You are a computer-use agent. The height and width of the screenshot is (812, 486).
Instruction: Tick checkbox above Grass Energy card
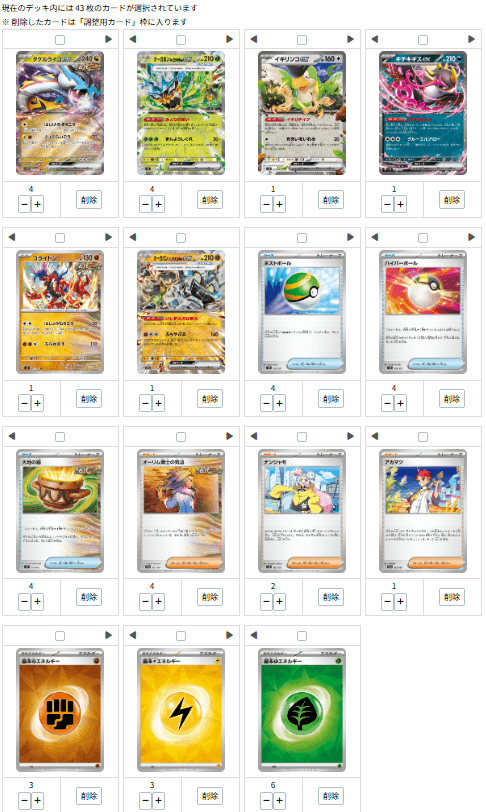point(302,636)
